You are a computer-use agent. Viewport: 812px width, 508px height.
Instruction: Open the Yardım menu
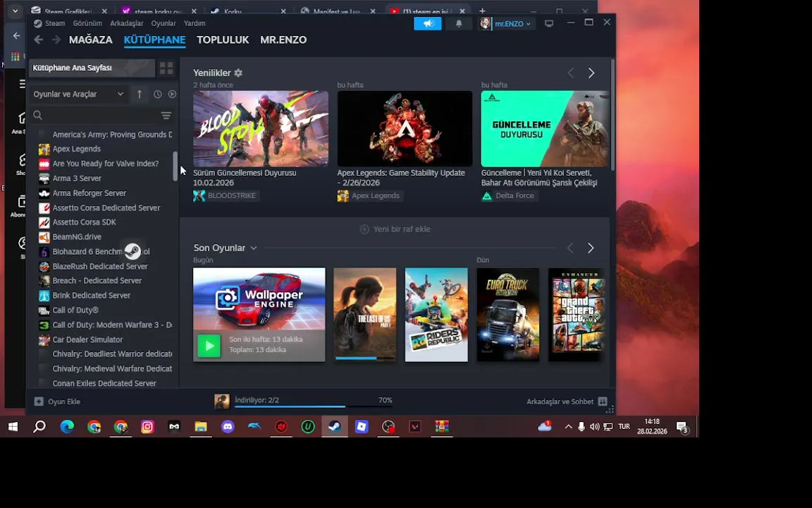point(195,23)
